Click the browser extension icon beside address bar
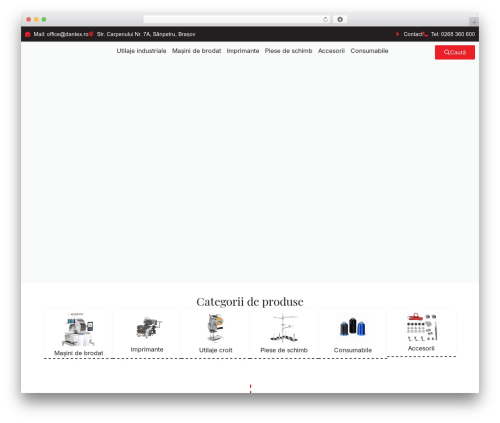The width and height of the screenshot is (500, 423). pyautogui.click(x=340, y=20)
